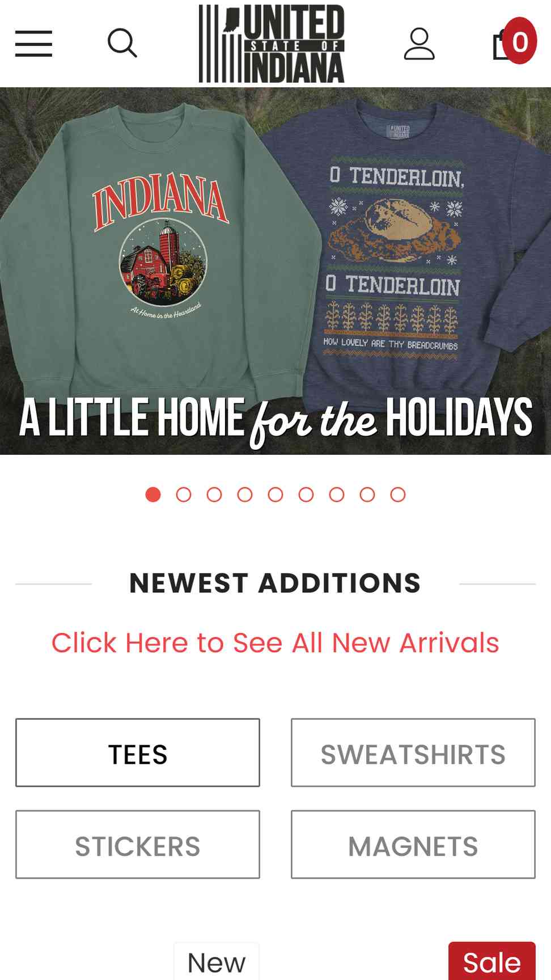Viewport: 551px width, 980px height.
Task: Open the MAGNETS category
Action: click(x=413, y=844)
